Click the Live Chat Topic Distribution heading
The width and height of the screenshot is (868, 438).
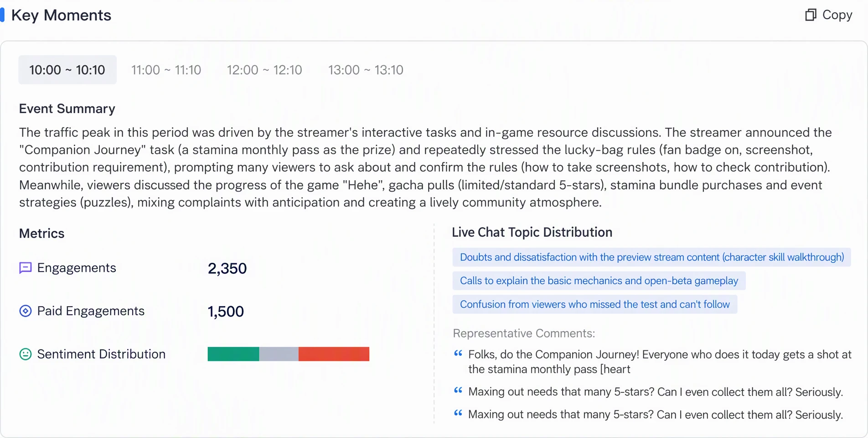coord(532,232)
